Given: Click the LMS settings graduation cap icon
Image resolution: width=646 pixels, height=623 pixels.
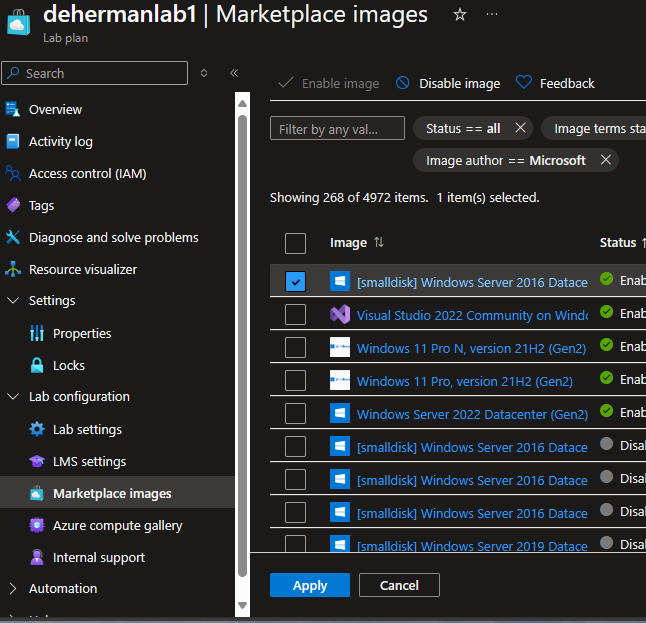Looking at the screenshot, I should [x=37, y=461].
